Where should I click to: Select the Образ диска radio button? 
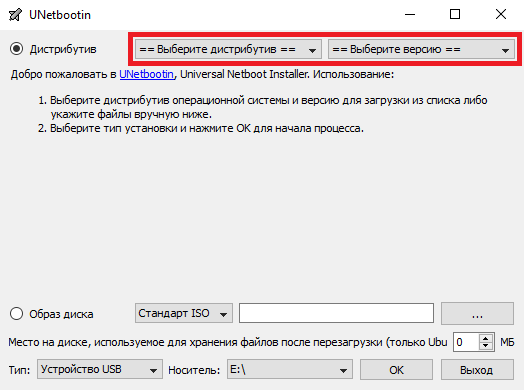tap(16, 314)
